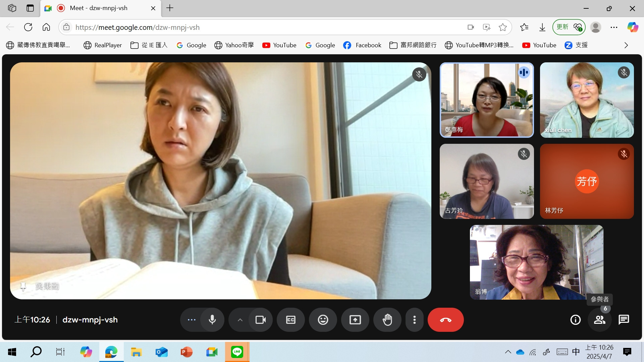Open the in-call chat panel
The image size is (644, 362).
(x=624, y=320)
